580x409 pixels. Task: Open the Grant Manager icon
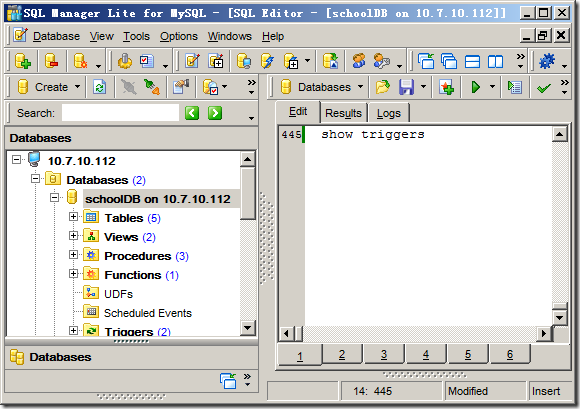click(x=382, y=61)
